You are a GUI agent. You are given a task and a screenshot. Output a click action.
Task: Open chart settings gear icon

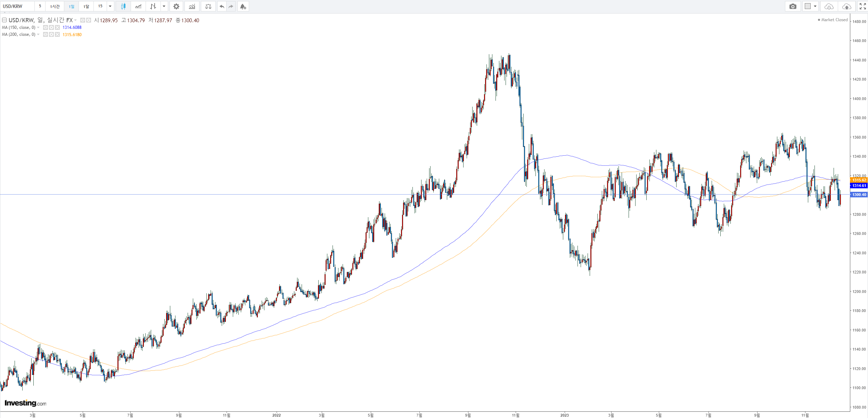[176, 6]
